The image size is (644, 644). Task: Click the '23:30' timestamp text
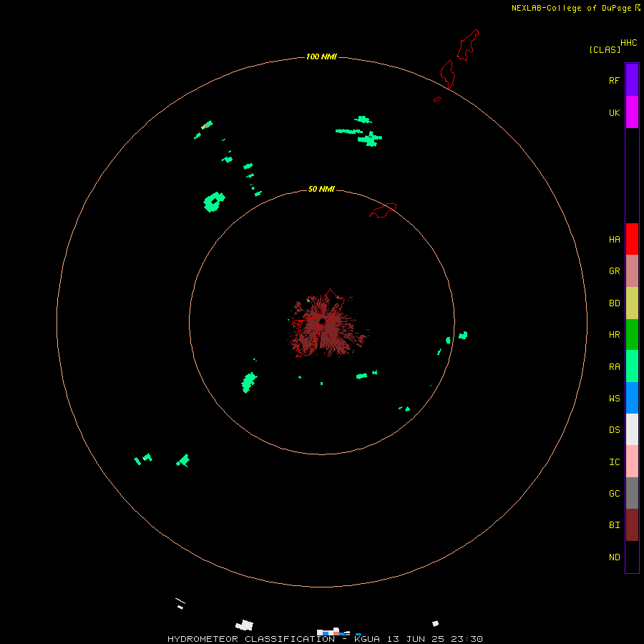[x=467, y=639]
